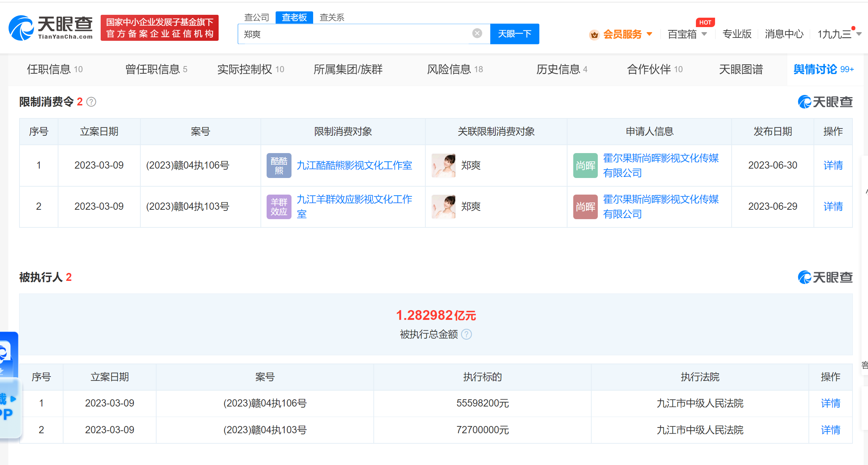Viewport: 868px width, 465px height.
Task: Click the Tianyancha watermark next to 被执行人
Action: (x=825, y=277)
